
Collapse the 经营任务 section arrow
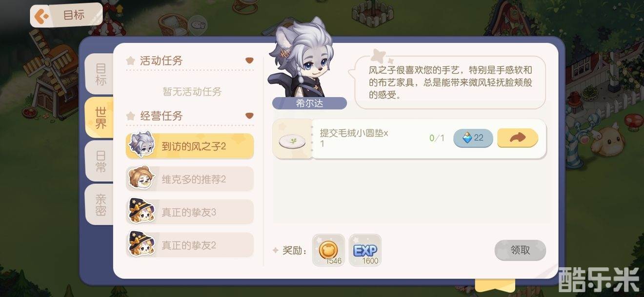(249, 116)
